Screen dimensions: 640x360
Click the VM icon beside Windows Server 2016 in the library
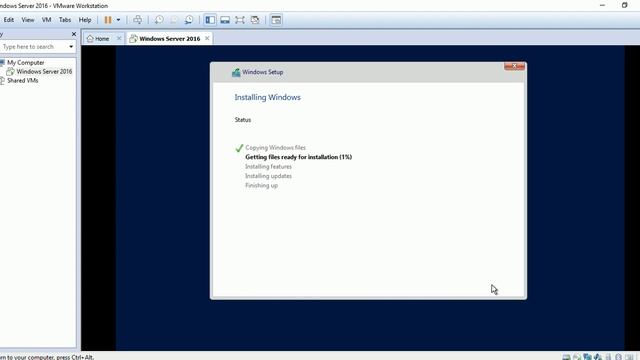10,71
